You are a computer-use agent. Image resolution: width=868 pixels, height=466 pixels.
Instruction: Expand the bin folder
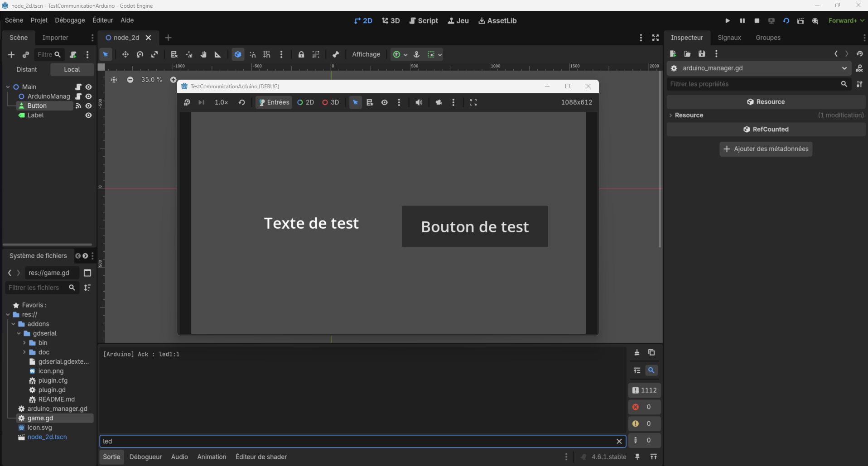[24, 343]
